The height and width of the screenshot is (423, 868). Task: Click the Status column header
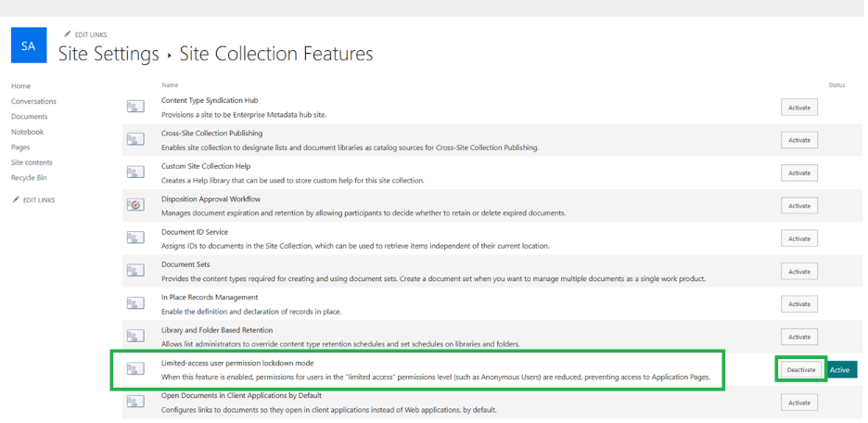pos(836,85)
